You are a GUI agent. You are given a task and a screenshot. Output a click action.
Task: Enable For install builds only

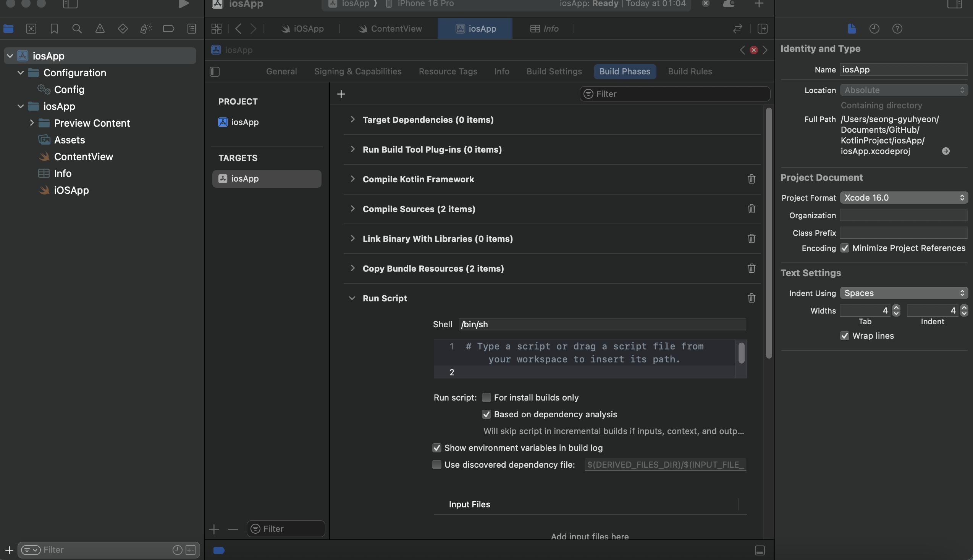486,398
